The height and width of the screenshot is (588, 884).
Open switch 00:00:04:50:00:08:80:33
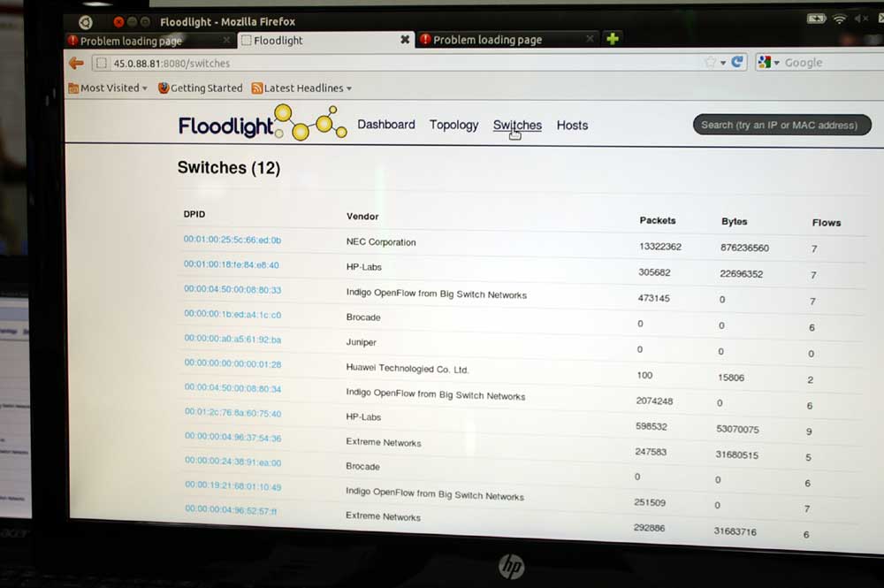click(232, 289)
